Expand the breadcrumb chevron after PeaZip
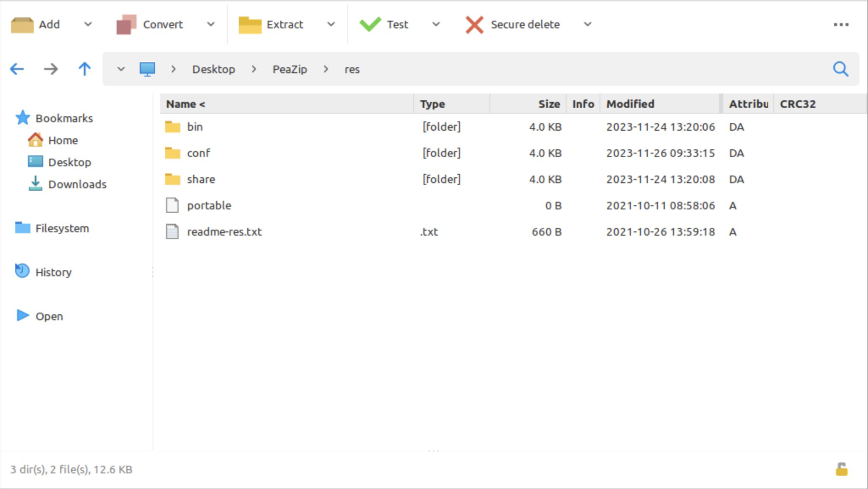Screen dimensions: 868x489 (326, 69)
